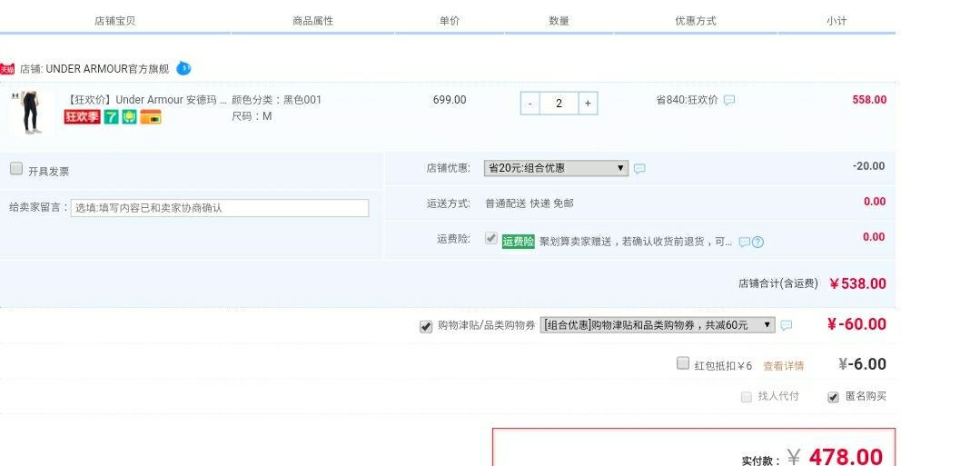The width and height of the screenshot is (980, 466).
Task: Open the comment bubble next to the 店铺优惠 dropdown
Action: click(x=639, y=169)
